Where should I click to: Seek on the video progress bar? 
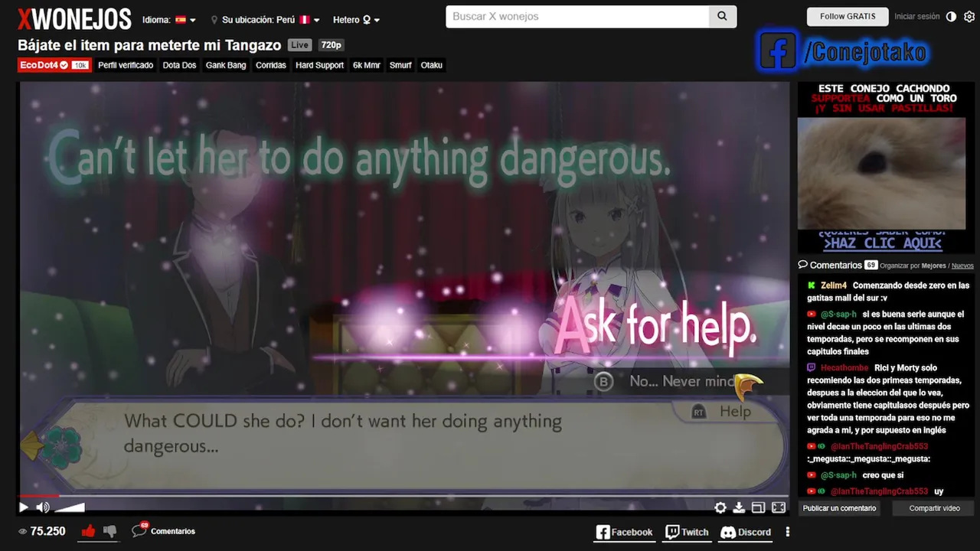pos(404,496)
